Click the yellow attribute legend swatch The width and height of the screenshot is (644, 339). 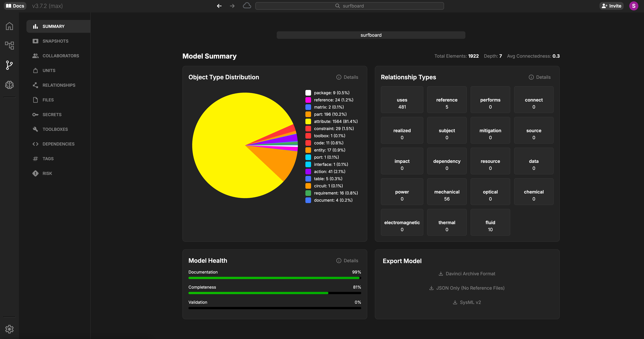pos(308,121)
